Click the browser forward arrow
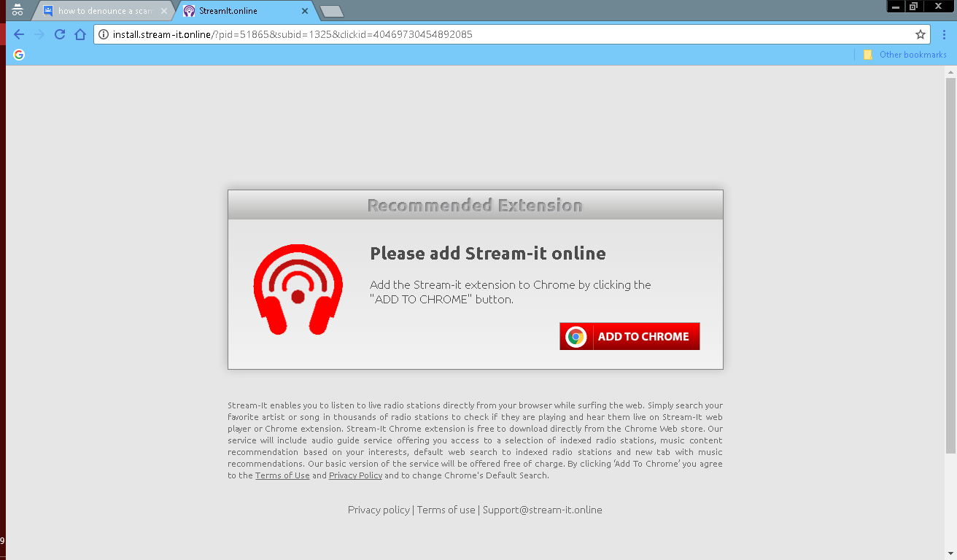This screenshot has height=560, width=957. click(39, 34)
